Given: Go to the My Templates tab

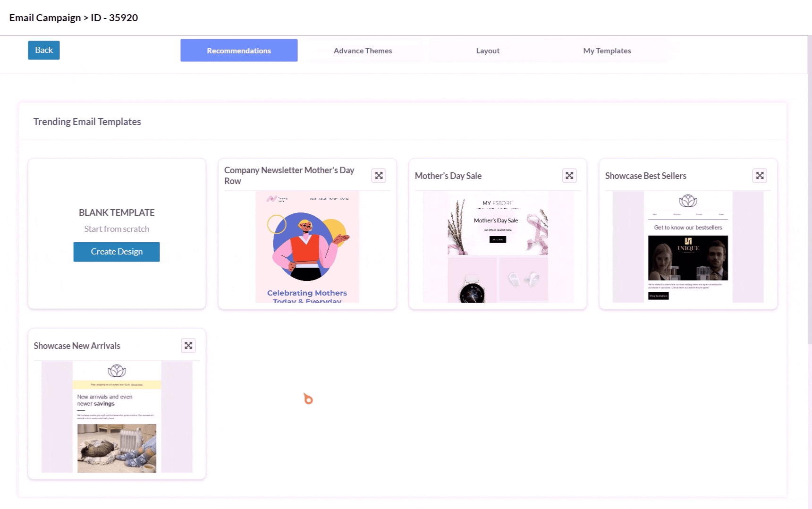Looking at the screenshot, I should (607, 51).
